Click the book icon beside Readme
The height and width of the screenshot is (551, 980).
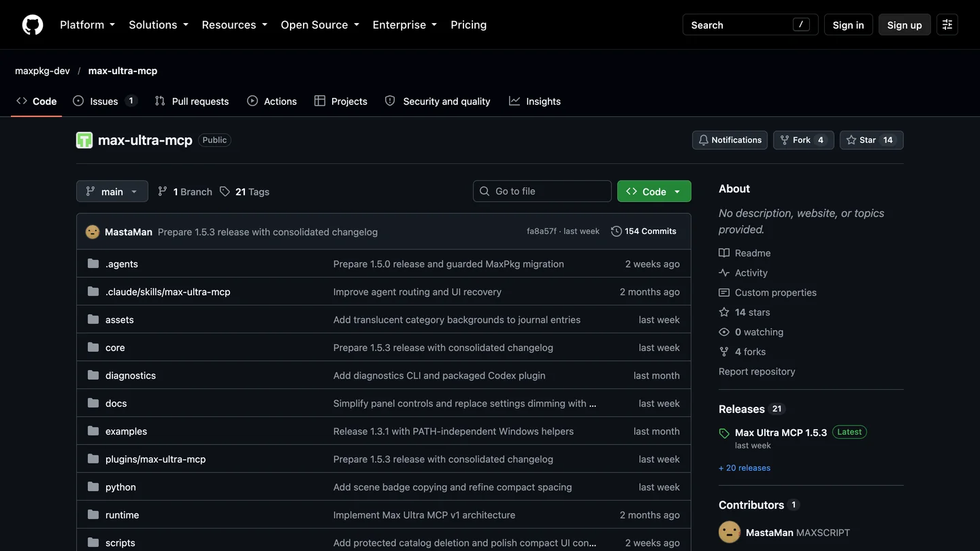pos(724,253)
